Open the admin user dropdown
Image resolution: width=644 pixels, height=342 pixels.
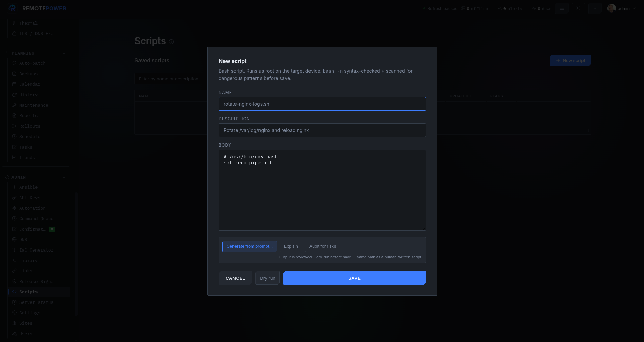[621, 8]
